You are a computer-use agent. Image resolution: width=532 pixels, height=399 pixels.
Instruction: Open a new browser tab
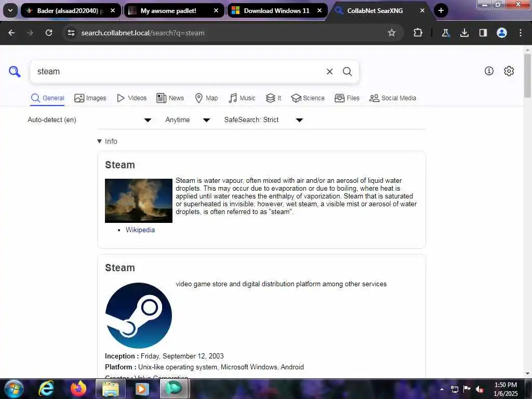tap(441, 10)
